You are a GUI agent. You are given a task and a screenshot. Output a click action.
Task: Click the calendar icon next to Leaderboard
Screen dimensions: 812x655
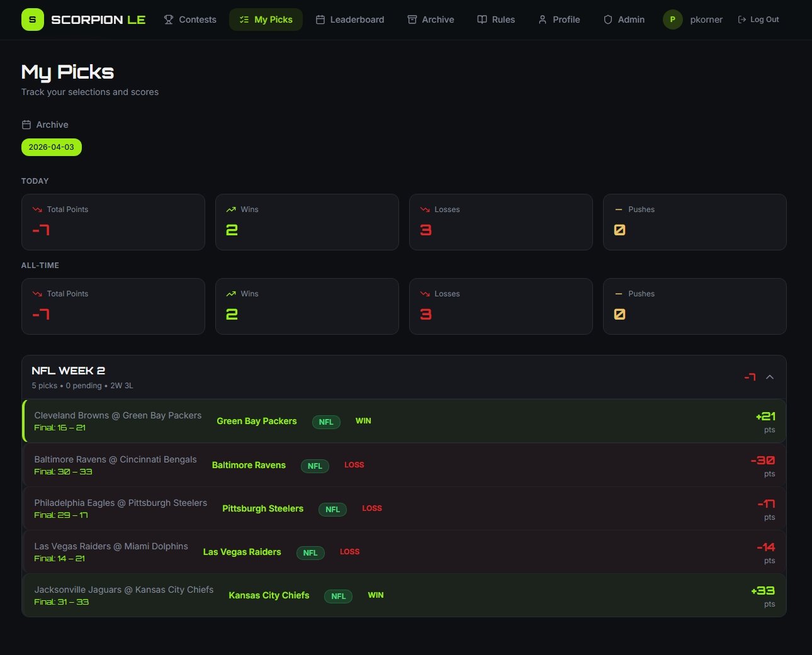point(320,20)
